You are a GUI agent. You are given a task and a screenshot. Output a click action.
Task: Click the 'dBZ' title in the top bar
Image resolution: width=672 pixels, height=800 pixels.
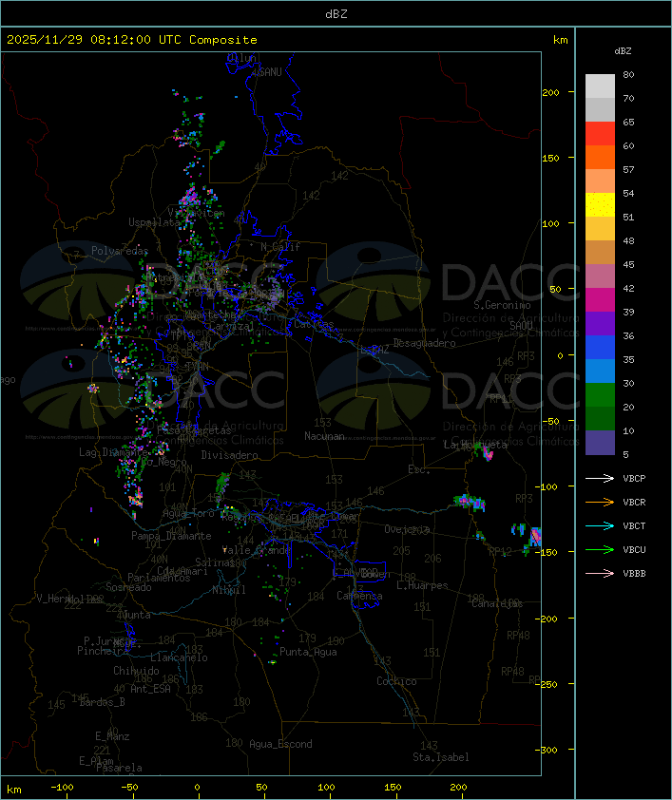(336, 13)
